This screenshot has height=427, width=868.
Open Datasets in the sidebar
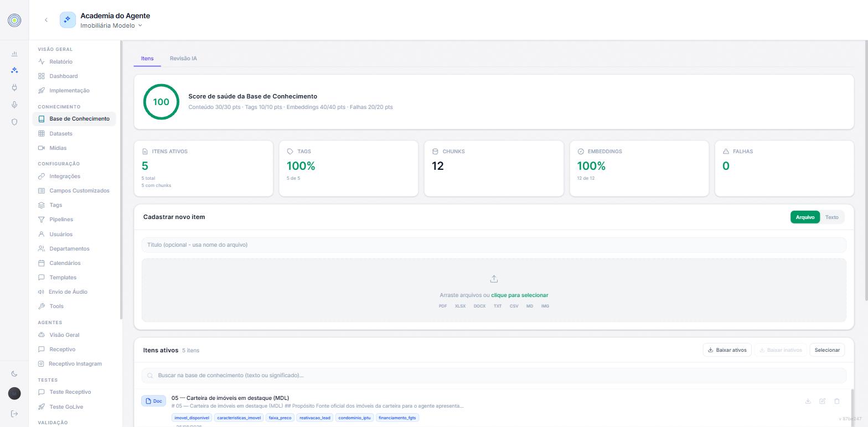60,134
